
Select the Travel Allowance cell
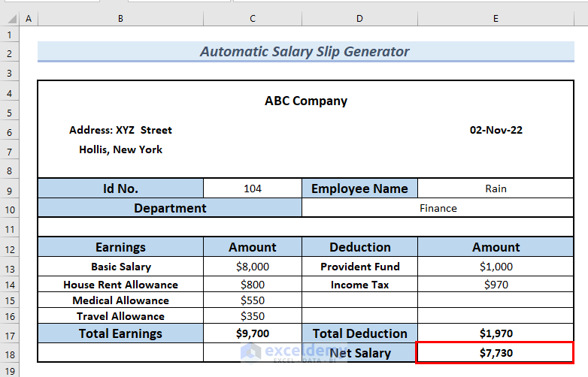point(120,316)
